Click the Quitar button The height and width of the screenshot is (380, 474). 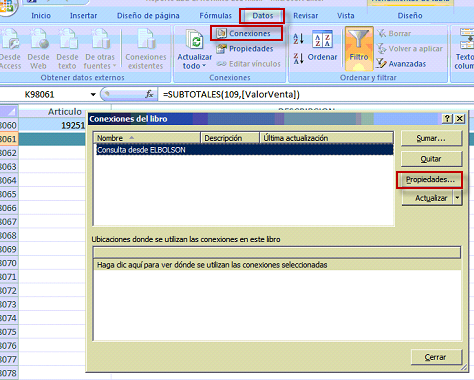pyautogui.click(x=431, y=159)
